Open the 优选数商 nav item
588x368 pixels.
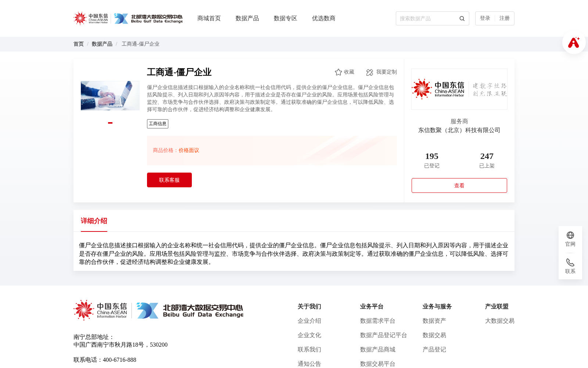point(324,18)
